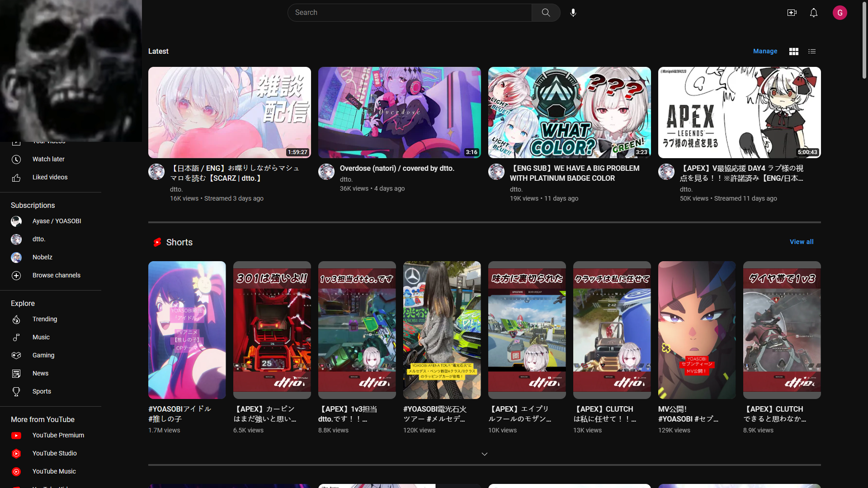
Task: Switch to list view layout
Action: (x=812, y=52)
